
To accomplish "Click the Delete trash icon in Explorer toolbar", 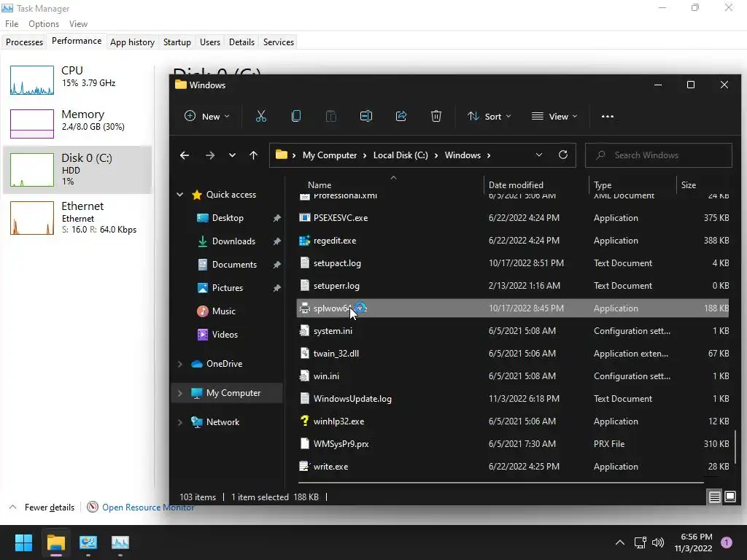I will tap(436, 116).
